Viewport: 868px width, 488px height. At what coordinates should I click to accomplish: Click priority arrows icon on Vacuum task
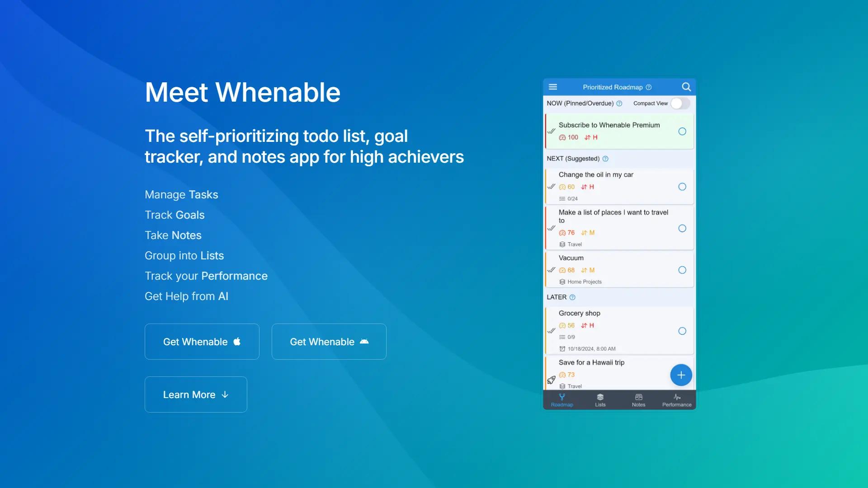click(x=584, y=270)
